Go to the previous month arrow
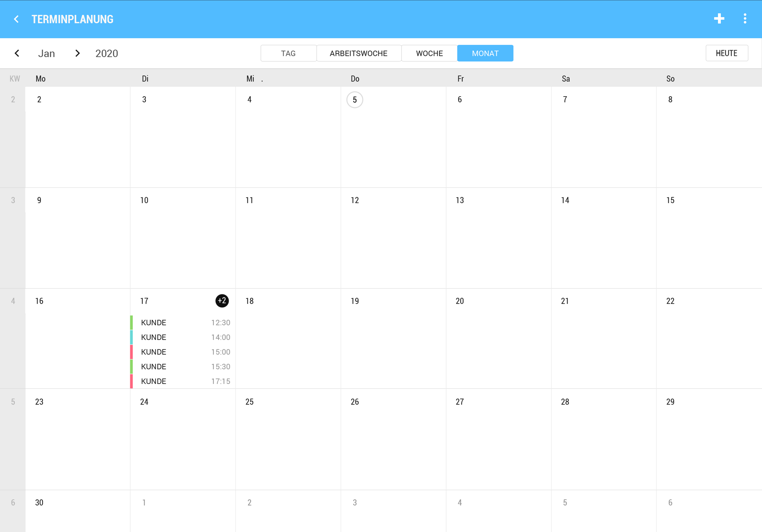 [x=17, y=53]
